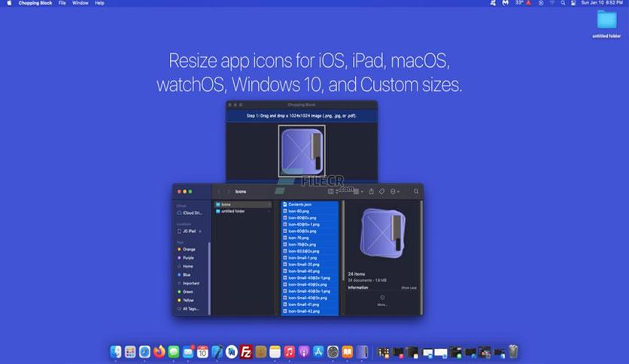
Task: Open the Apple menu
Action: pyautogui.click(x=9, y=3)
